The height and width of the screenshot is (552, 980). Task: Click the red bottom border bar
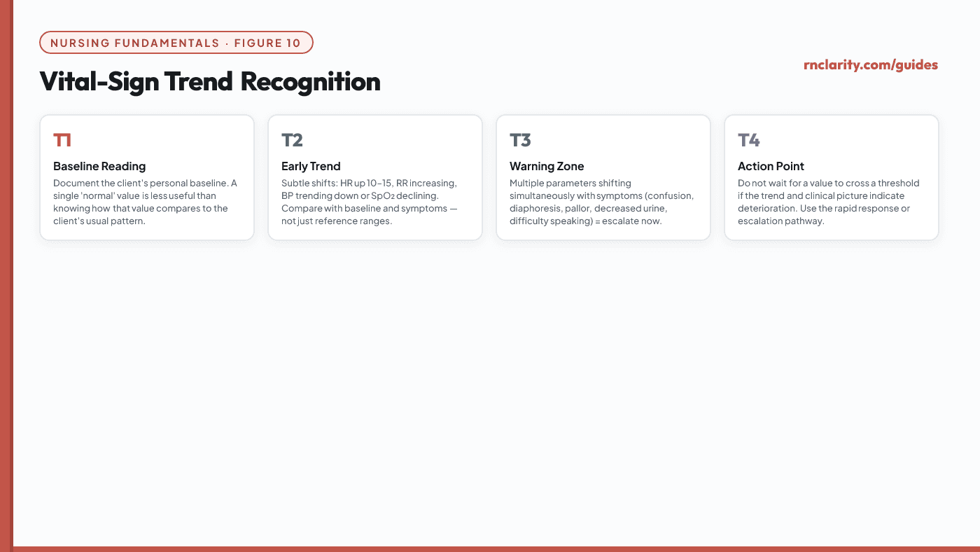(x=496, y=549)
